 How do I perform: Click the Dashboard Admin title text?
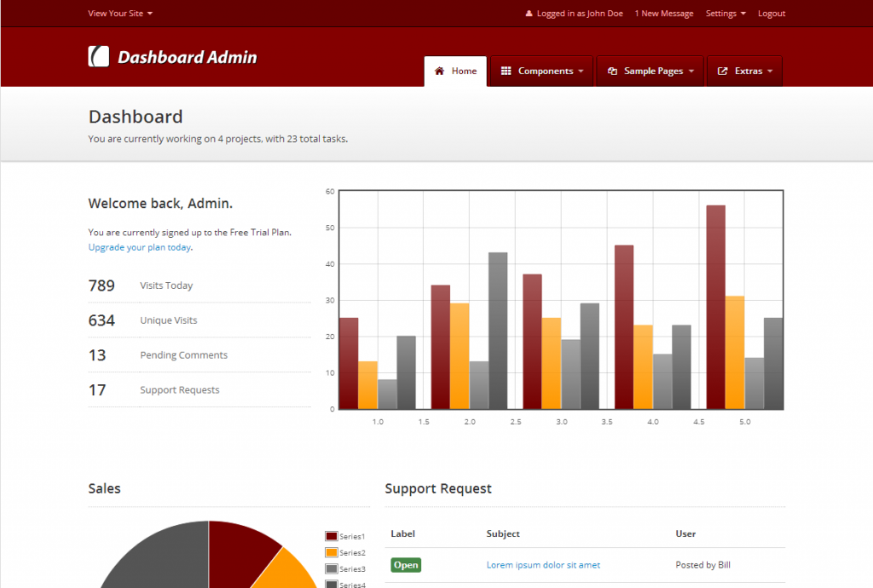(187, 57)
